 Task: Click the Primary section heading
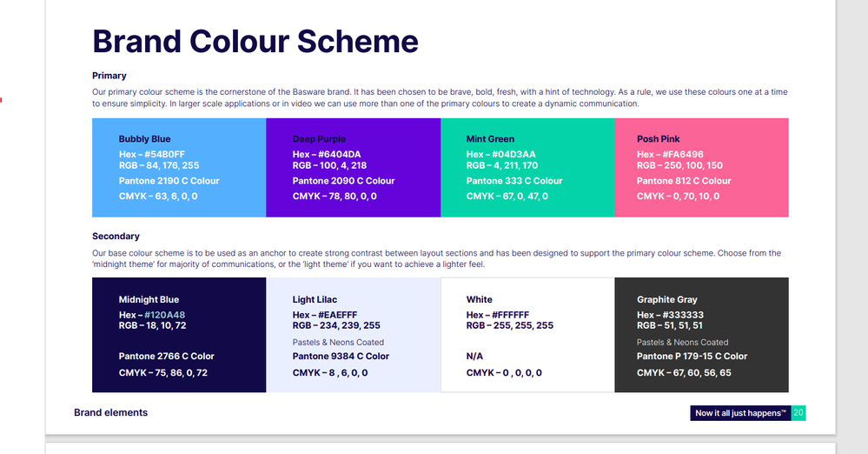[109, 76]
